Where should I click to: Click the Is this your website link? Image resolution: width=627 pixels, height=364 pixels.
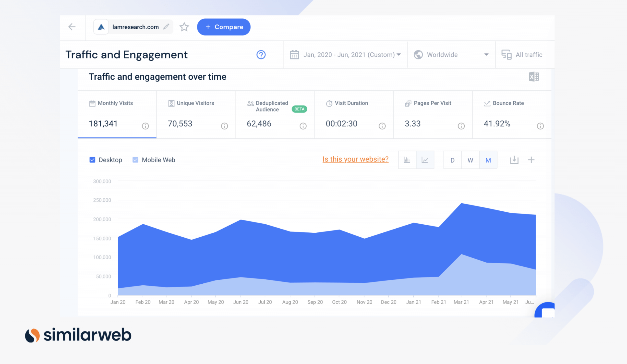355,159
